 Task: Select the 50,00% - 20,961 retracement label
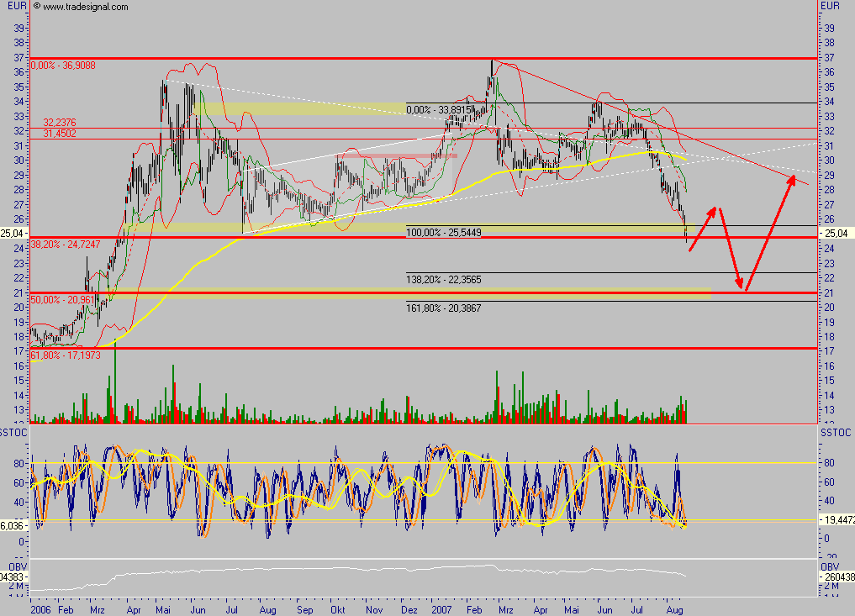pos(62,299)
